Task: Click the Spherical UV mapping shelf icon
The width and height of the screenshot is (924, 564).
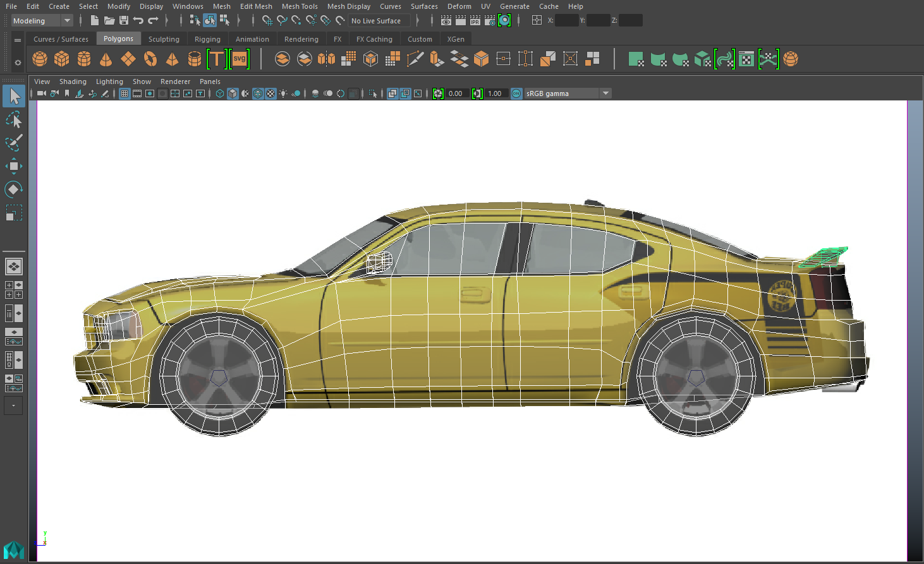Action: pos(681,59)
